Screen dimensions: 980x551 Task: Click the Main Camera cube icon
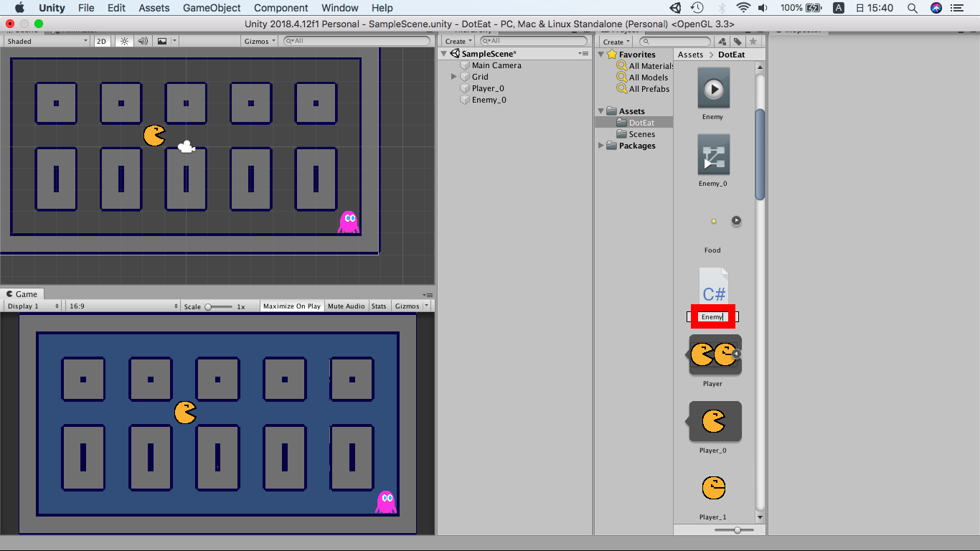click(x=465, y=65)
